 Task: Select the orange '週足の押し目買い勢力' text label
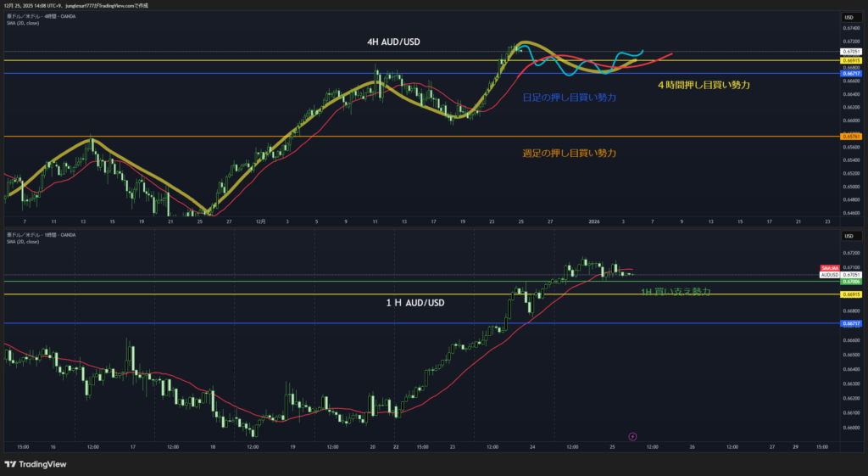569,154
